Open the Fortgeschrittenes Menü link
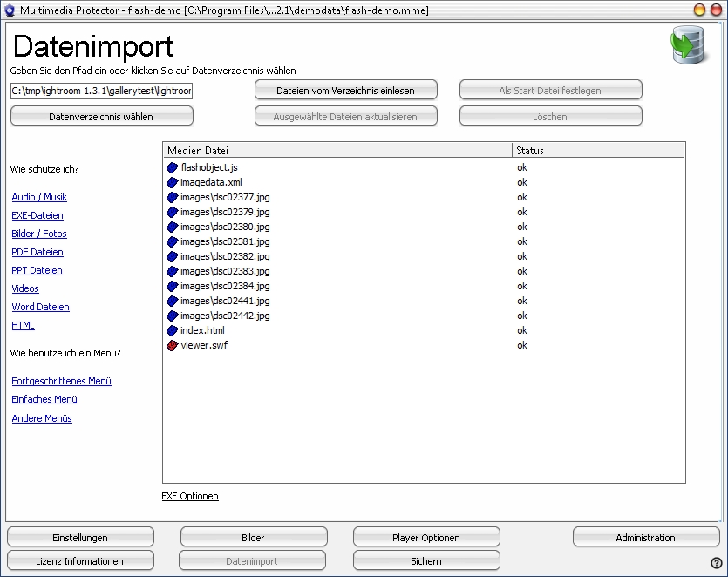This screenshot has width=728, height=577. click(x=61, y=381)
